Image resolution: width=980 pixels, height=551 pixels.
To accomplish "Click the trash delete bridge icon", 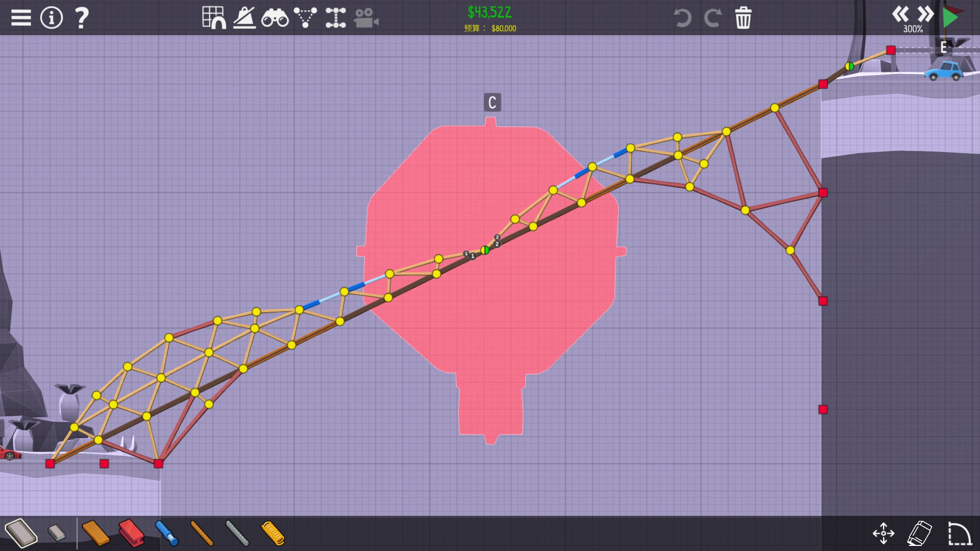I will click(x=743, y=18).
